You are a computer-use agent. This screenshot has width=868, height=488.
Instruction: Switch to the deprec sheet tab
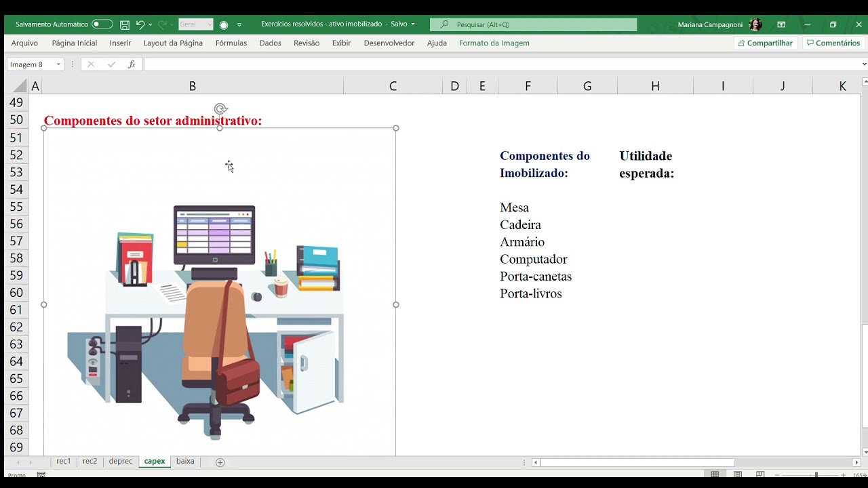[121, 462]
